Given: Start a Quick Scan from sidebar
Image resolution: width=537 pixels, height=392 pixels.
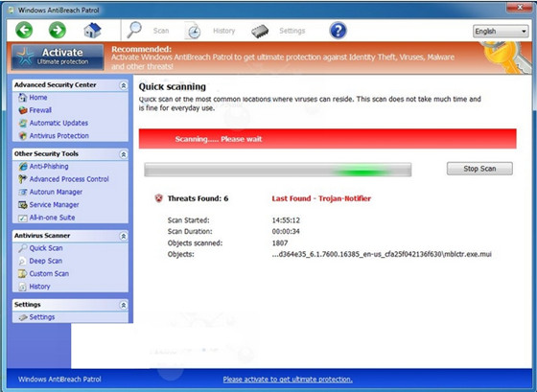Looking at the screenshot, I should tap(46, 248).
